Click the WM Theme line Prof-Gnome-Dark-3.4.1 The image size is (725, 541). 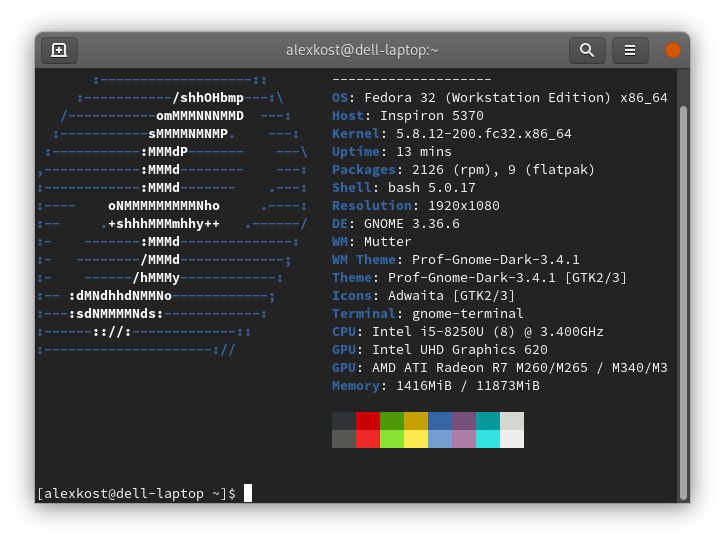tap(455, 260)
